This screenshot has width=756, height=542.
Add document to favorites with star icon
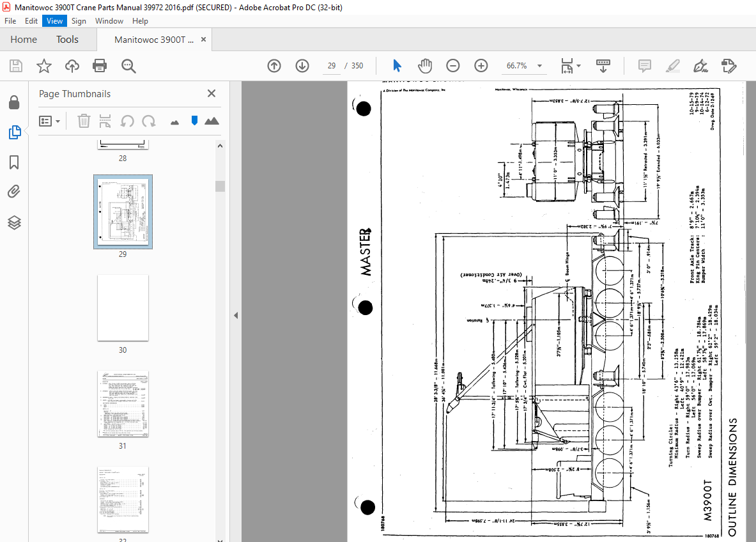click(x=44, y=66)
